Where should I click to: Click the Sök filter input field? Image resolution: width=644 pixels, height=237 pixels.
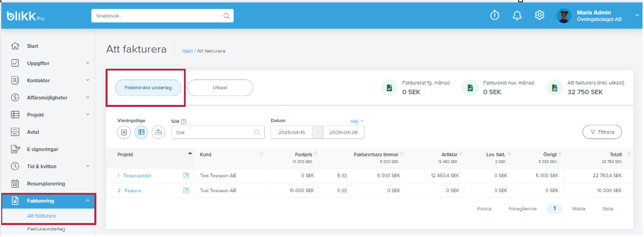(218, 132)
